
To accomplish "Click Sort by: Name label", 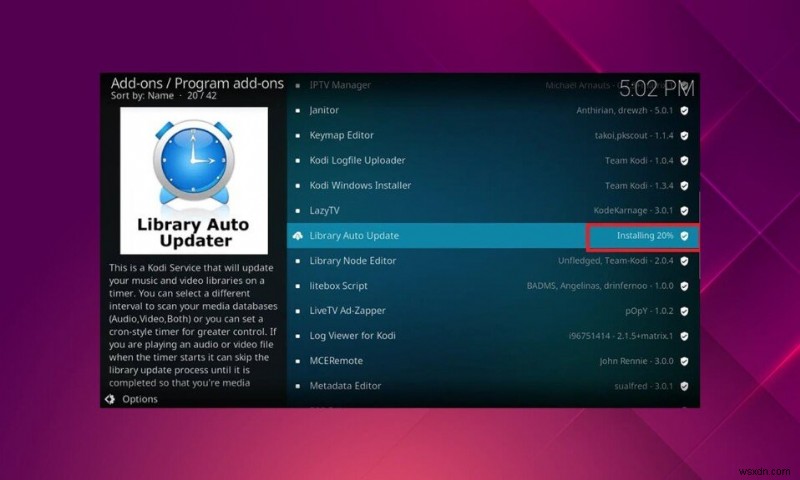I will point(142,95).
